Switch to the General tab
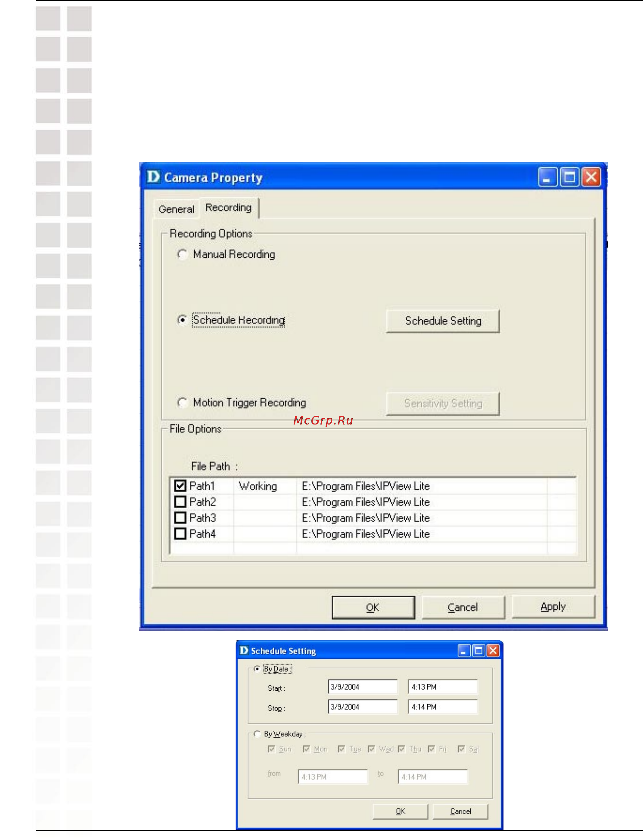The image size is (643, 840). click(x=176, y=209)
